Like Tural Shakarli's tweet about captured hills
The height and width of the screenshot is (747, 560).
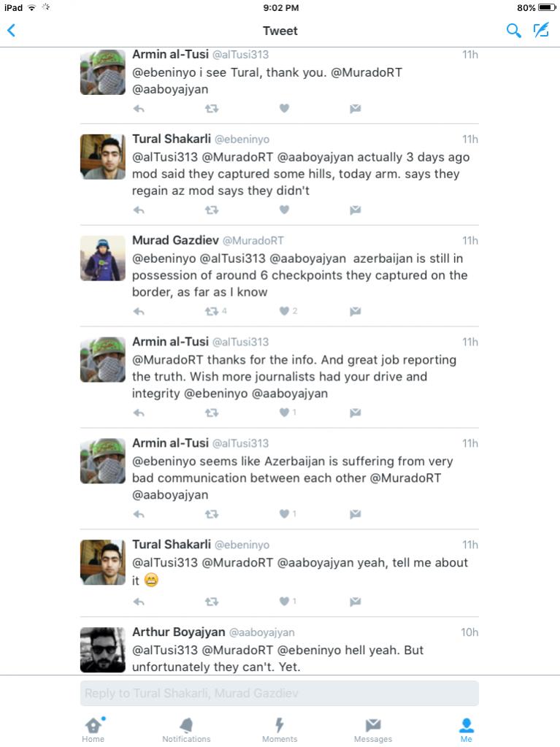pos(284,210)
